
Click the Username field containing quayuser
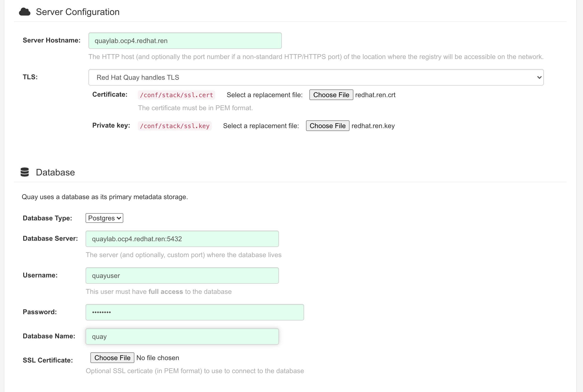coord(182,276)
